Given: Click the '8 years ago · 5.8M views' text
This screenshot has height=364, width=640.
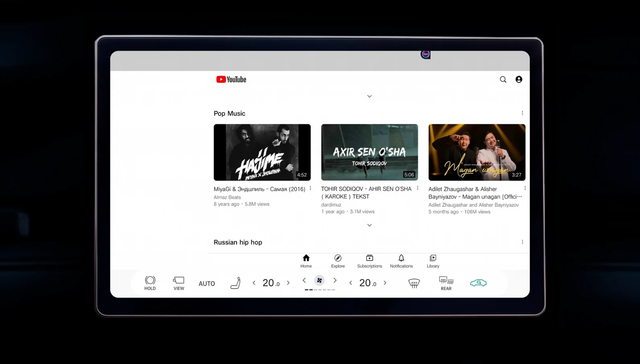Looking at the screenshot, I should (x=242, y=204).
